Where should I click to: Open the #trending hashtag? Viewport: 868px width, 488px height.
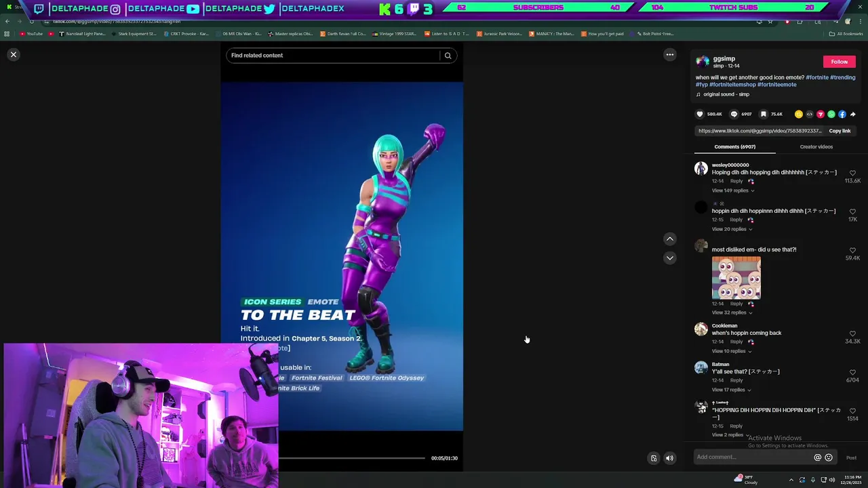click(x=843, y=77)
